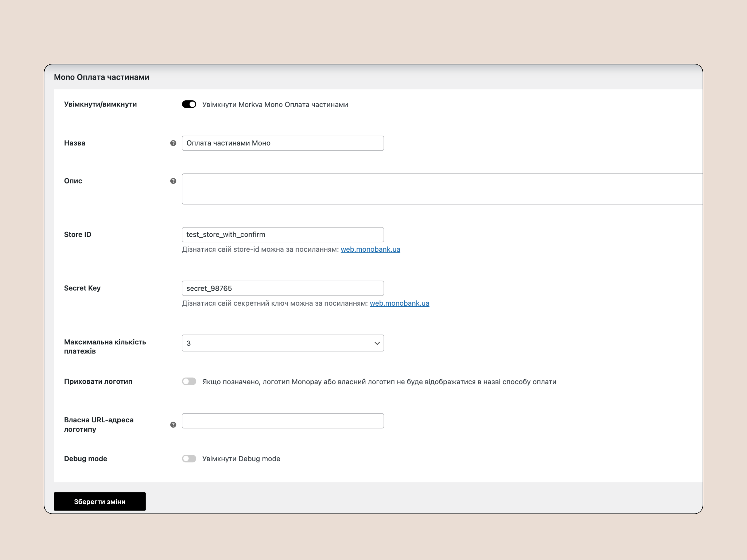747x560 pixels.
Task: Click the custom logo URL input field
Action: pos(282,421)
